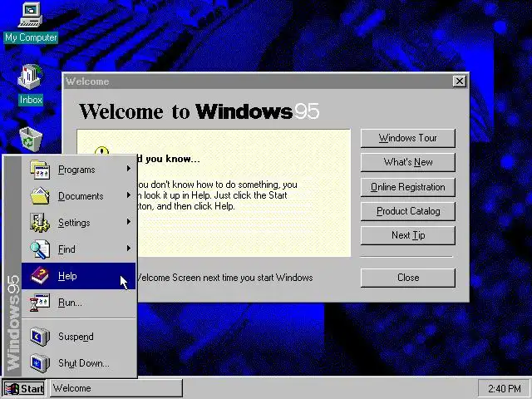Show the Next Tip
This screenshot has width=532, height=399.
point(408,235)
